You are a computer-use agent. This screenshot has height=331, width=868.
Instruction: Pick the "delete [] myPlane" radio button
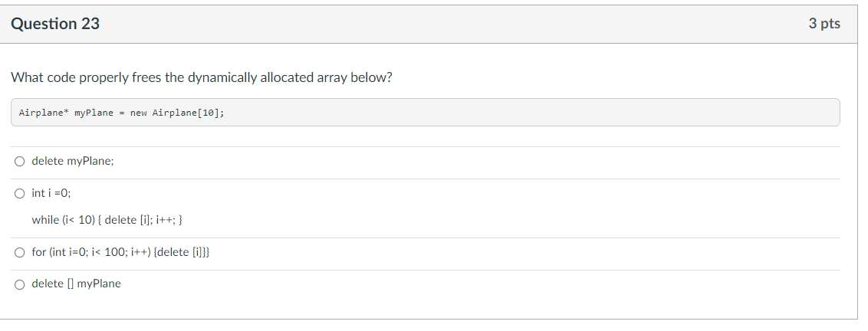click(20, 284)
